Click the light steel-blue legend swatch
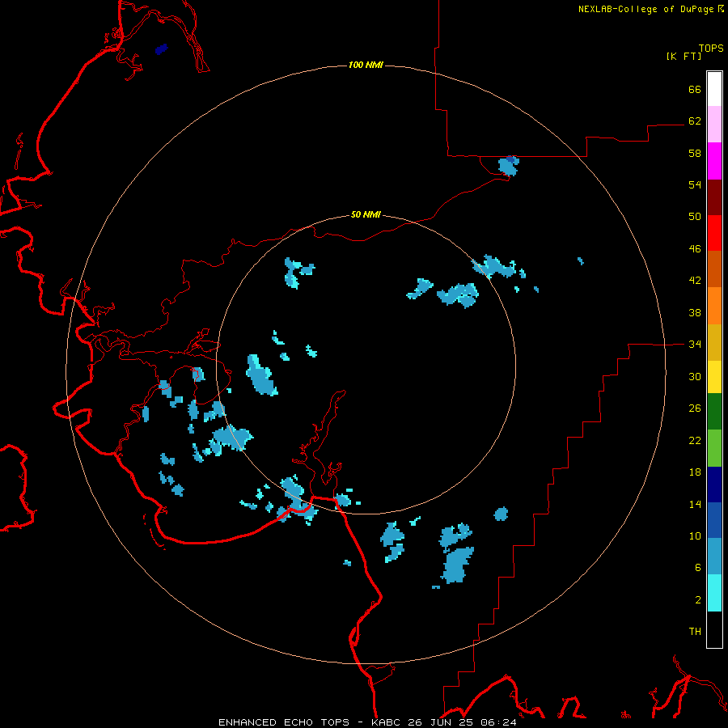Image resolution: width=728 pixels, height=728 pixels. click(x=714, y=557)
